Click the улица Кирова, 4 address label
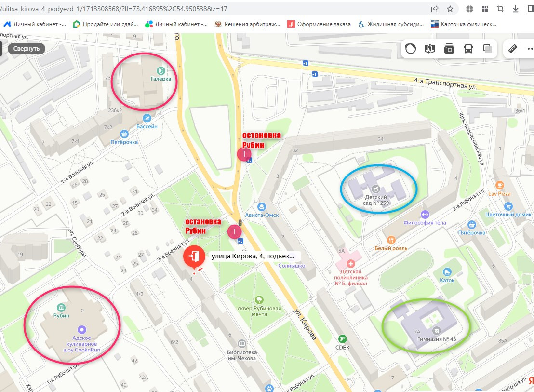This screenshot has width=534, height=392. click(x=253, y=256)
